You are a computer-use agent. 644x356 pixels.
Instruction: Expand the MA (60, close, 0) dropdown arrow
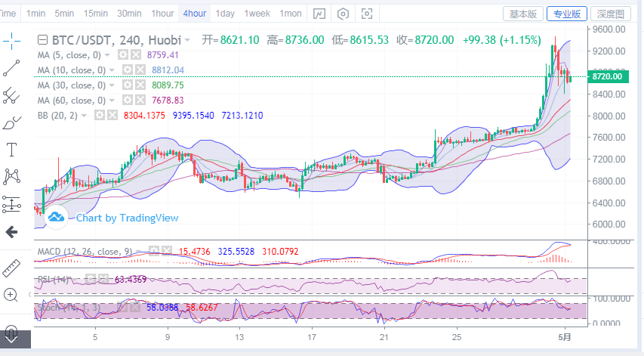pyautogui.click(x=112, y=101)
